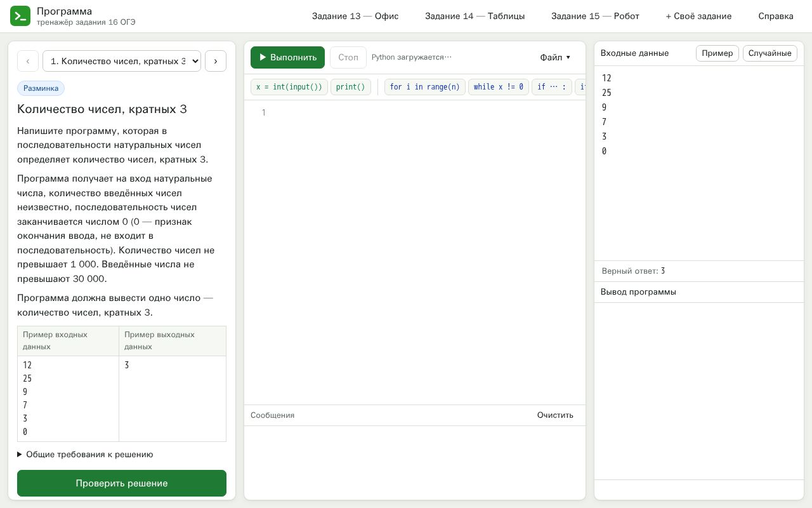This screenshot has height=508, width=812.
Task: Generate random input with Случайные
Action: 770,53
